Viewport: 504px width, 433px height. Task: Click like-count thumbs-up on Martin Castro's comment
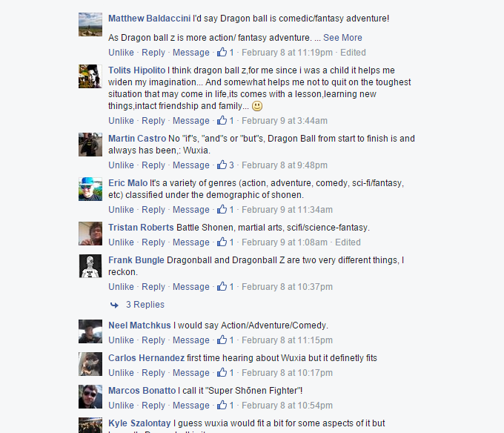(x=222, y=165)
